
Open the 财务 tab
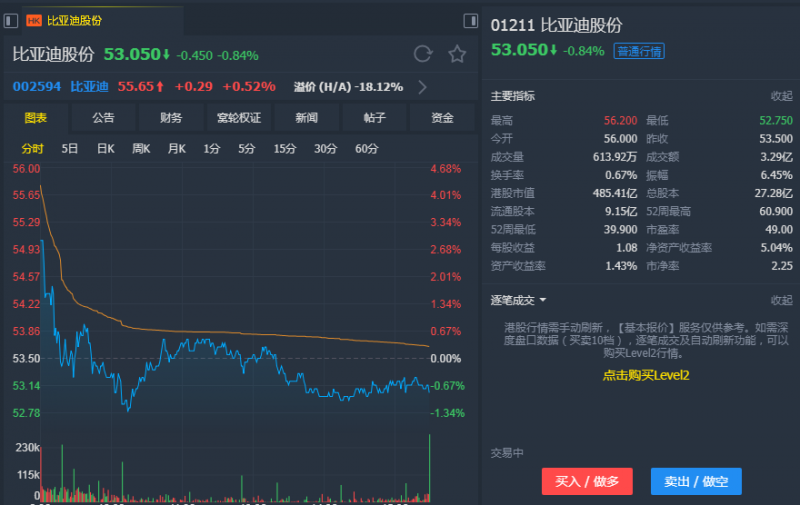pyautogui.click(x=171, y=118)
